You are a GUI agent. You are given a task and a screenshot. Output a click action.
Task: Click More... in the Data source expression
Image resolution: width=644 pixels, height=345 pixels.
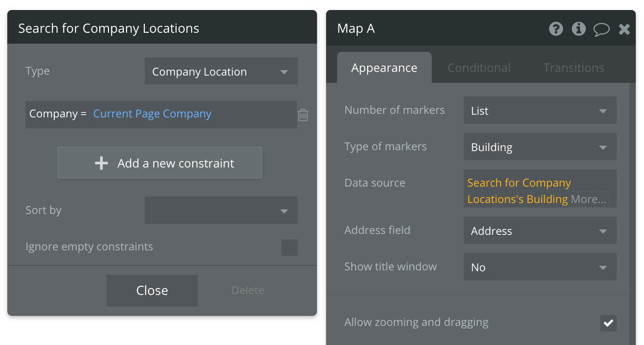[588, 199]
